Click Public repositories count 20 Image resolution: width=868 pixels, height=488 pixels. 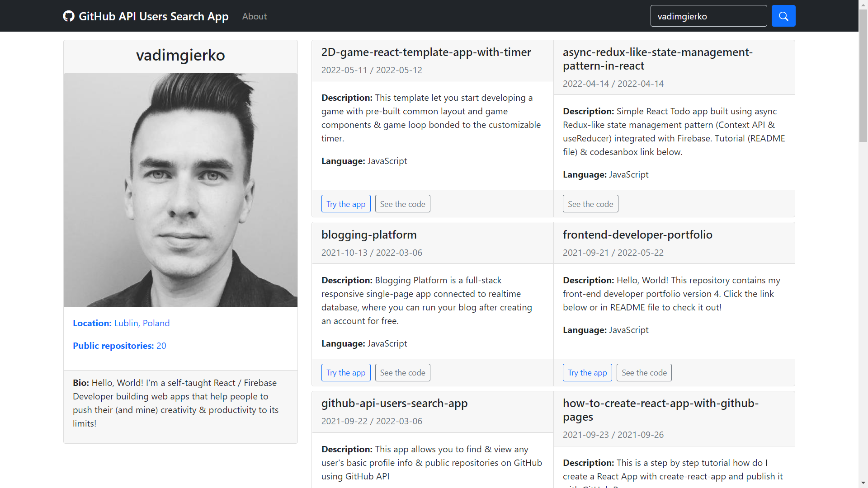tap(161, 345)
